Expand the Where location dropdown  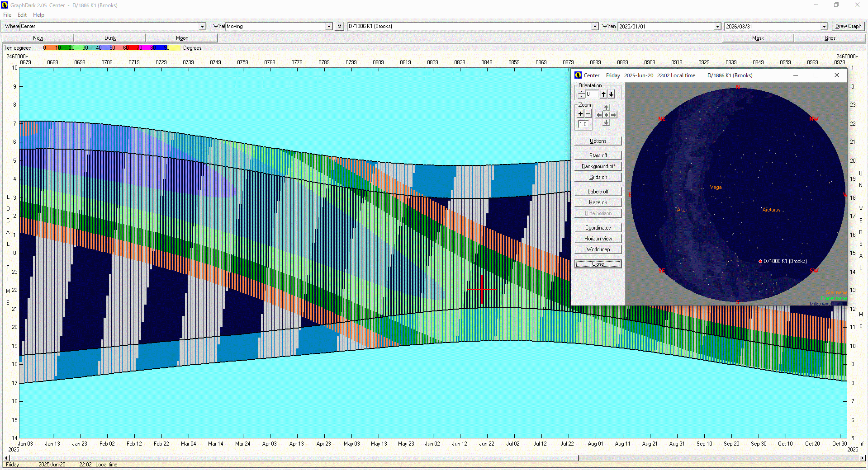point(203,27)
